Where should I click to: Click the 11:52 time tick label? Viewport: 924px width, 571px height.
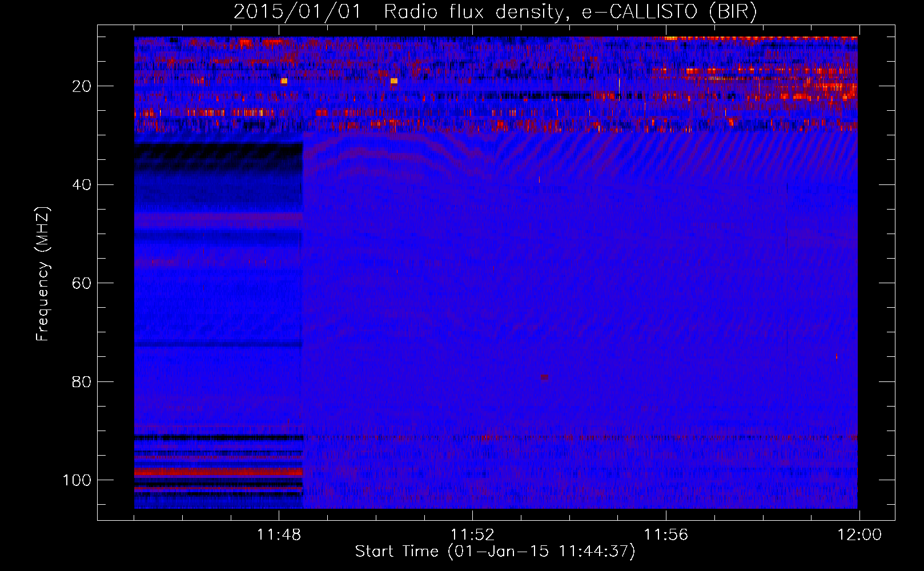[x=472, y=535]
